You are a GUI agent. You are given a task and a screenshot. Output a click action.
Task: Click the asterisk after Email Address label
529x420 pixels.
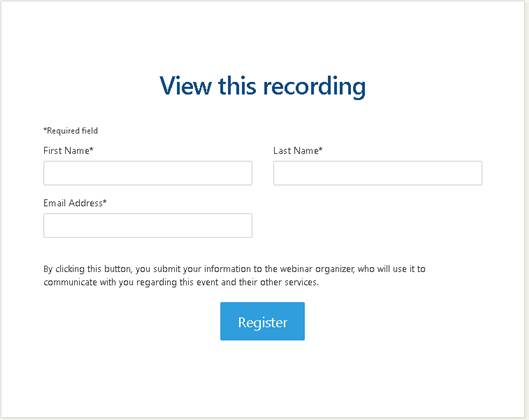tap(105, 201)
